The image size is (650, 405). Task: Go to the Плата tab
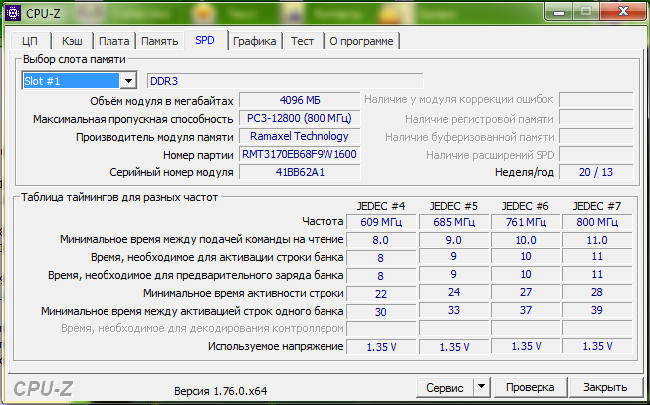tap(114, 41)
